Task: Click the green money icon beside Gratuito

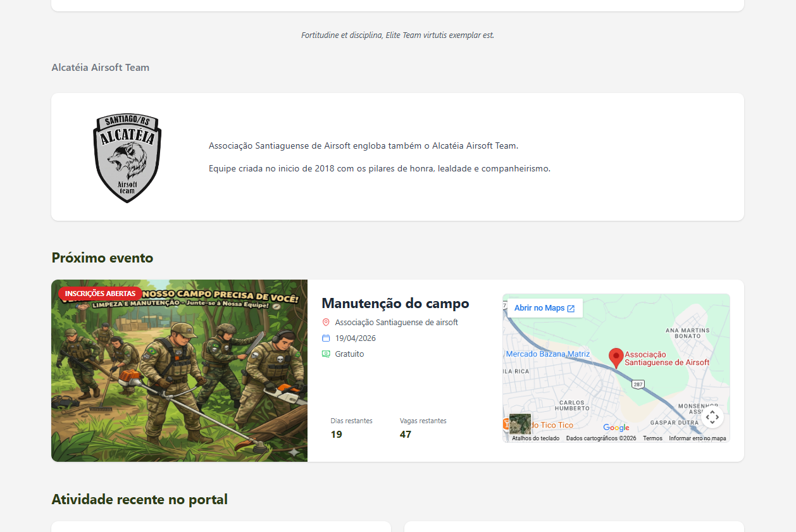Action: [x=326, y=354]
